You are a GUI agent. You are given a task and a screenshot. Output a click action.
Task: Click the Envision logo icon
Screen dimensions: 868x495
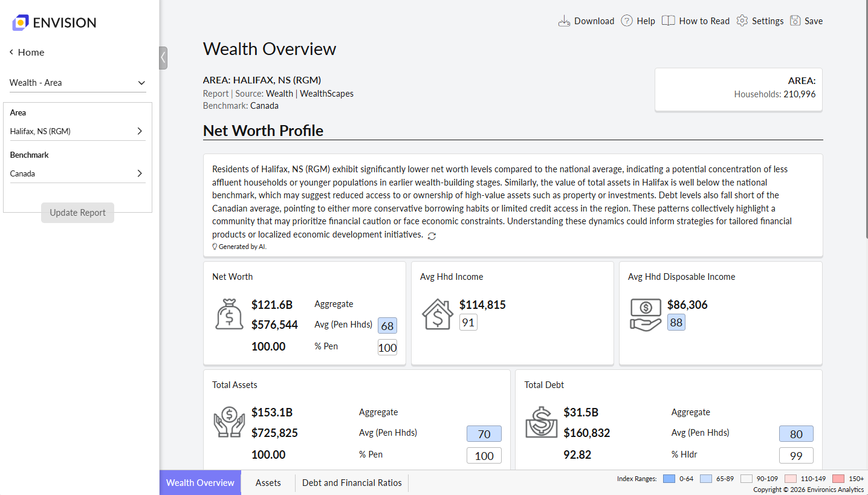tap(20, 23)
